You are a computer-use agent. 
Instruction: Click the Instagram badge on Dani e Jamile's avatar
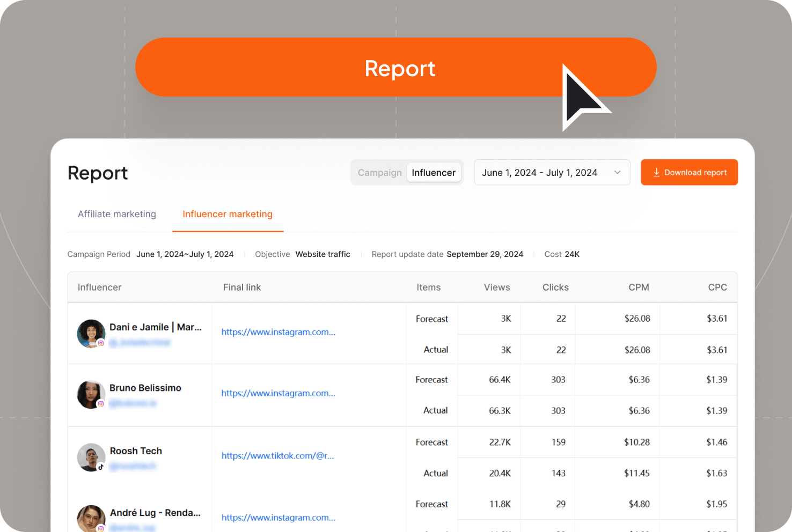coord(101,343)
